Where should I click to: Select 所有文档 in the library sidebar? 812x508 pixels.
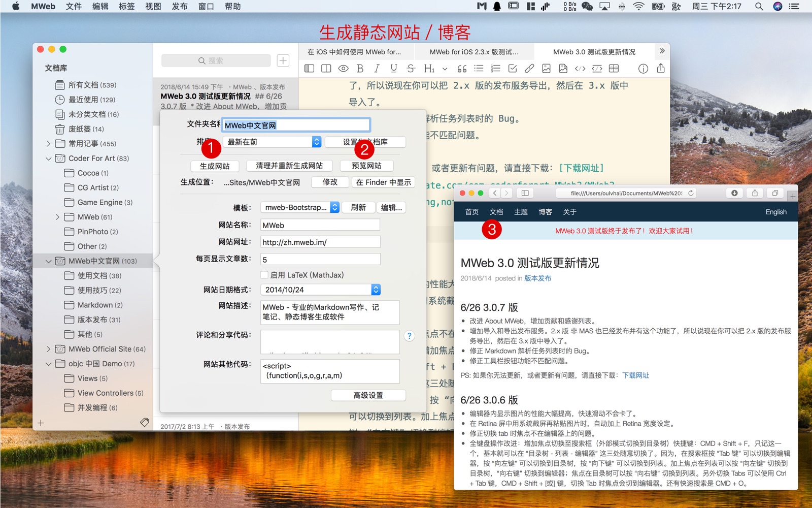92,85
